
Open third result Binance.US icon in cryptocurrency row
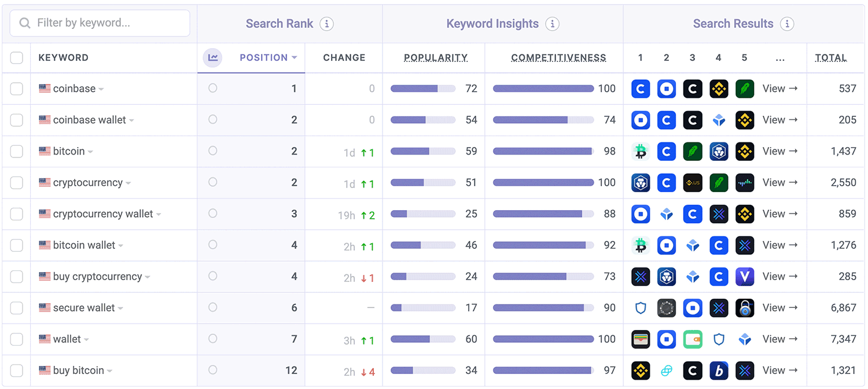tap(693, 182)
